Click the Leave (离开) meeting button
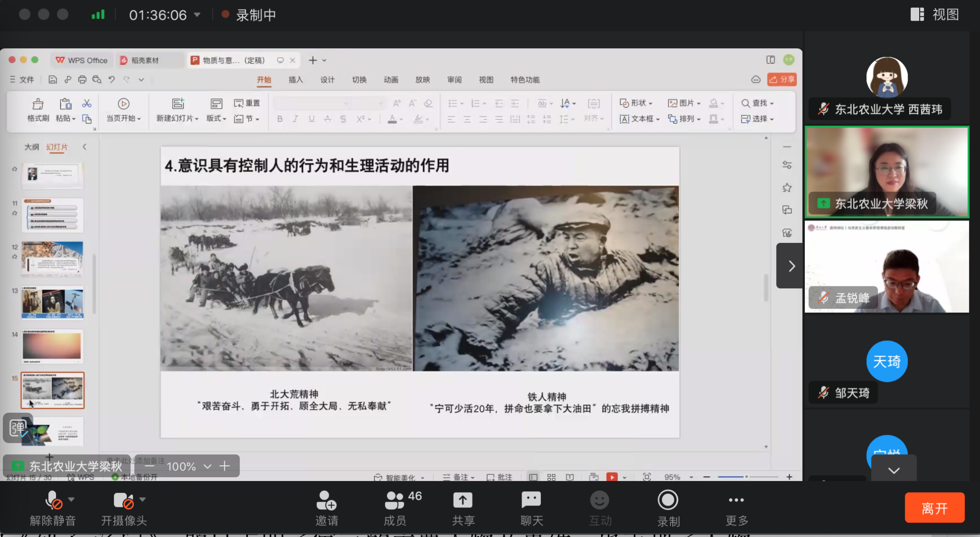 pos(934,508)
